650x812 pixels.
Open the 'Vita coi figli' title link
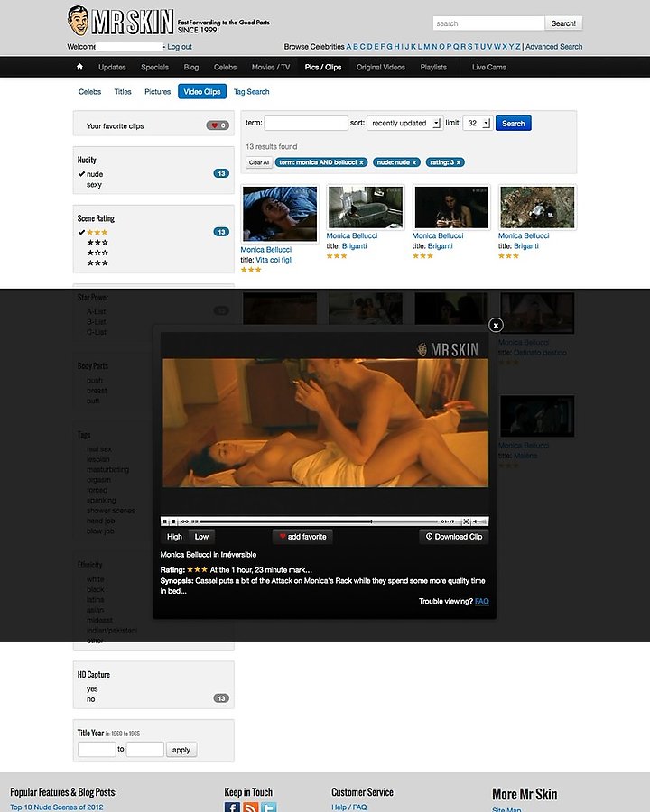click(x=274, y=260)
